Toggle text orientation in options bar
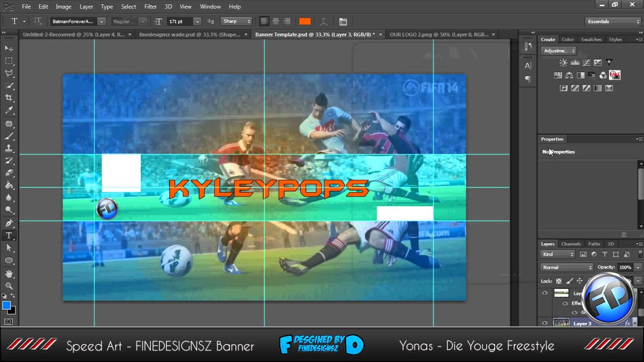Screen dimensions: 644x362 coord(38,22)
